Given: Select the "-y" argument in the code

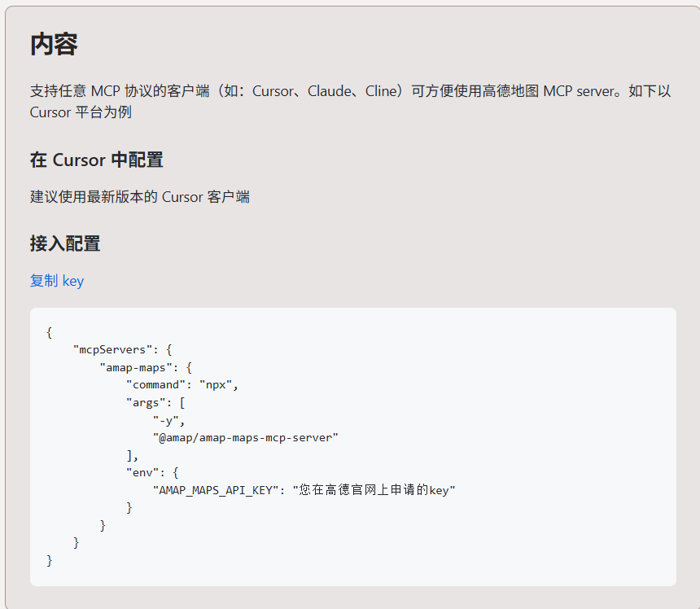Looking at the screenshot, I should click(165, 420).
